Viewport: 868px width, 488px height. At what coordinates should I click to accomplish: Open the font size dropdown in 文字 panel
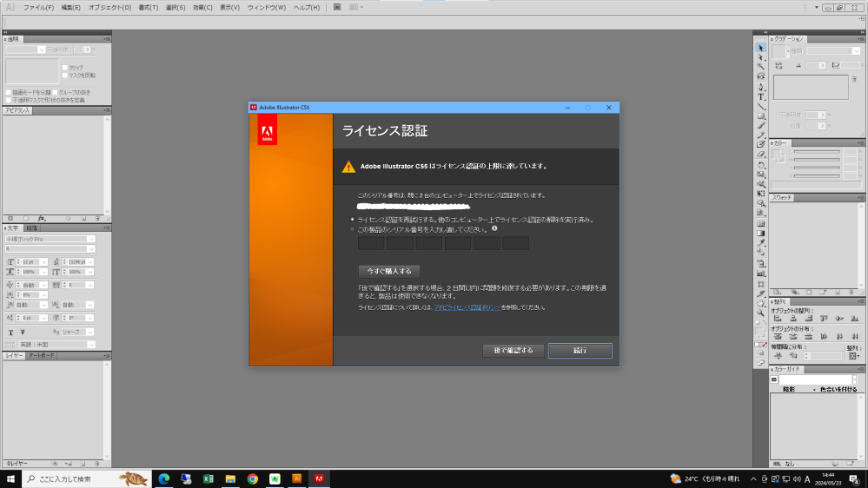(x=43, y=261)
